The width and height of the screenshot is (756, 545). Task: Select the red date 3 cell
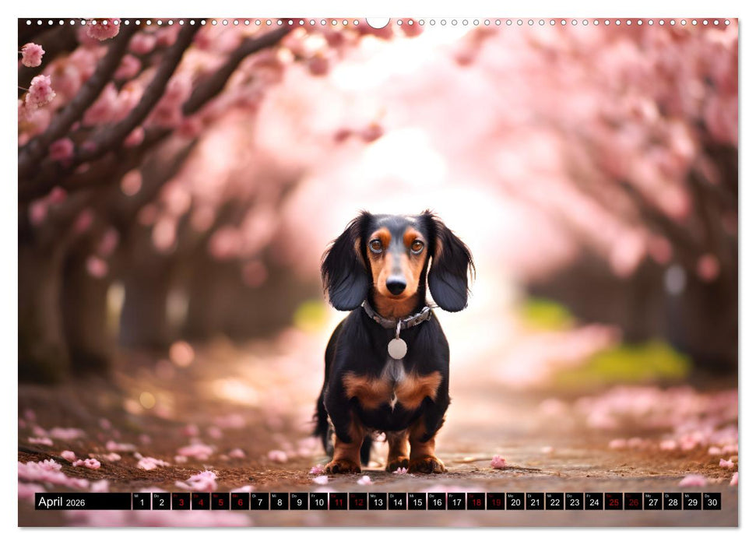tap(181, 501)
